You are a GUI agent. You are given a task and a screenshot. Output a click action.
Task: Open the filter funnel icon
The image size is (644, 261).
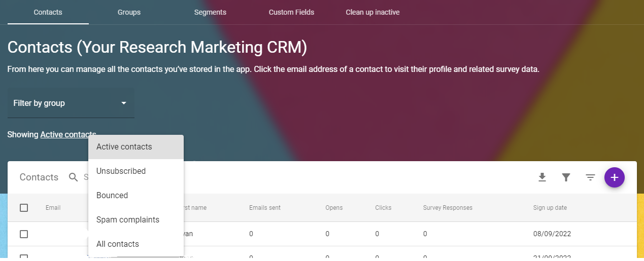click(x=566, y=177)
